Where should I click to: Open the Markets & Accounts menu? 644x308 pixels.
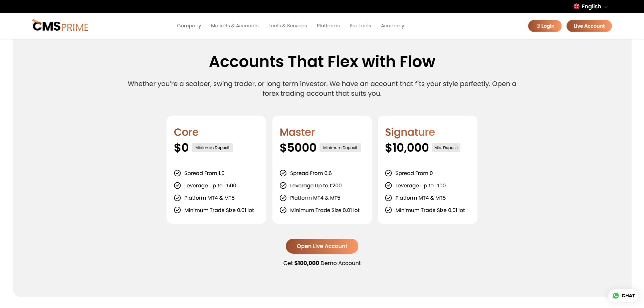(x=235, y=26)
